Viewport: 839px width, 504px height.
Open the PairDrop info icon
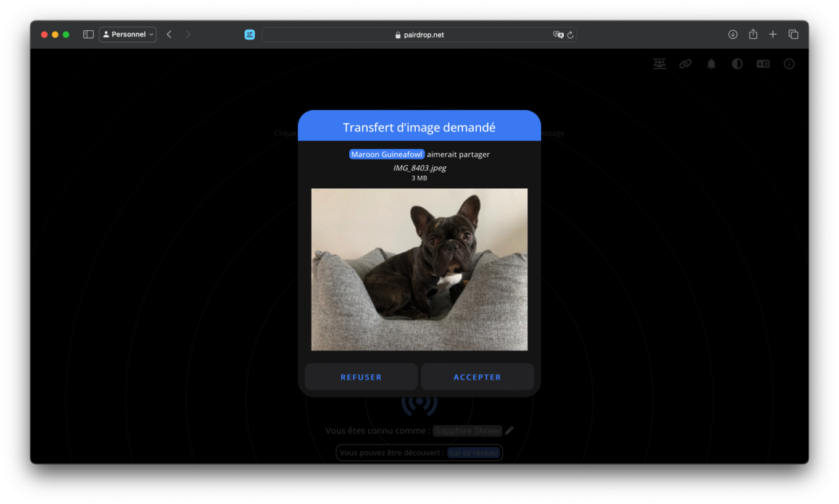point(789,64)
